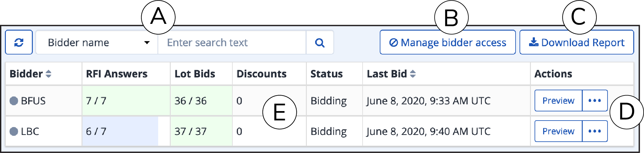
Task: Open the three-dots menu for LBC
Action: tap(595, 131)
